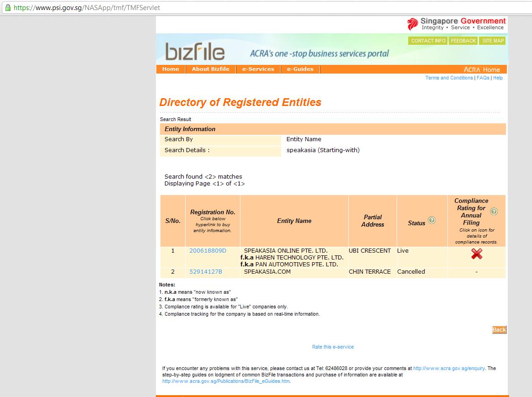This screenshot has width=532, height=397.
Task: Click the FEEDBACK button
Action: point(463,41)
